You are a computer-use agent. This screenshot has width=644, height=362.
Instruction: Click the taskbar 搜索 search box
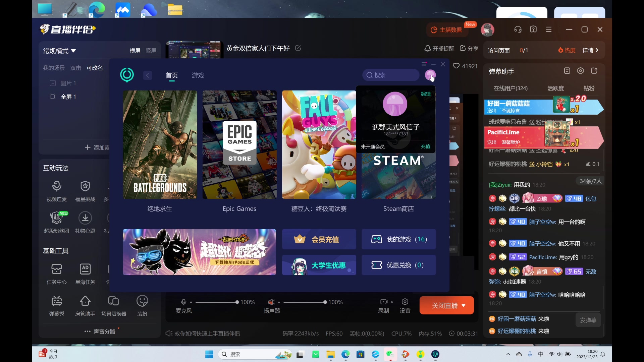[x=255, y=354]
